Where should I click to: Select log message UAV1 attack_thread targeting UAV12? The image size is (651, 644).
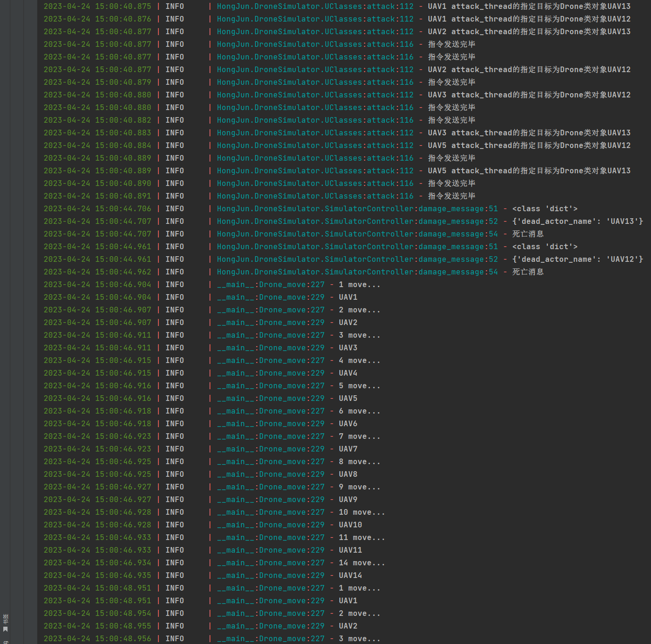(x=529, y=19)
